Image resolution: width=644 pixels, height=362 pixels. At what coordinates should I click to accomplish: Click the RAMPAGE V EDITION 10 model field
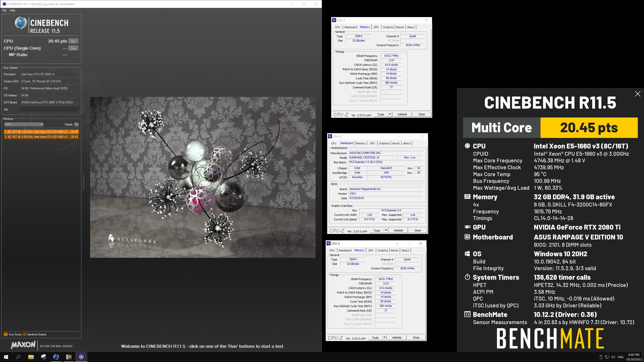[x=372, y=158]
